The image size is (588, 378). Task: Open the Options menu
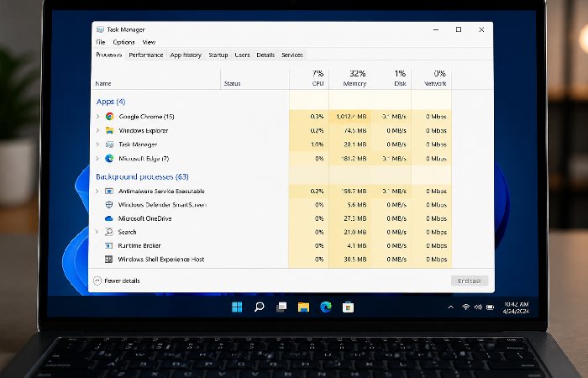point(123,42)
